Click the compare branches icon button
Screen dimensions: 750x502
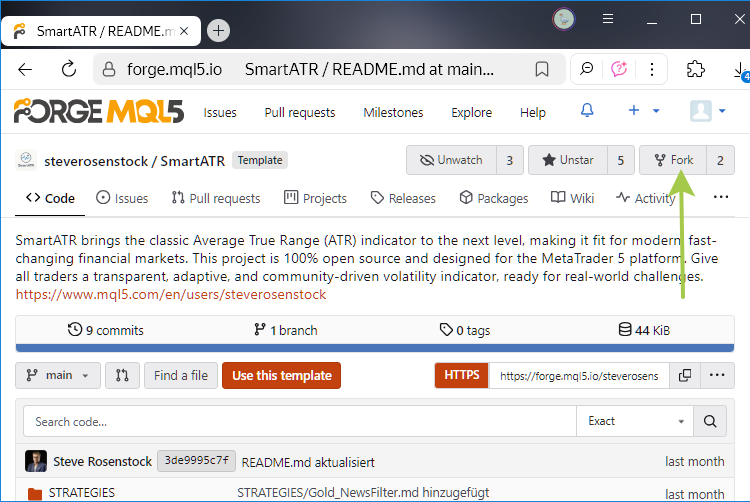click(122, 375)
